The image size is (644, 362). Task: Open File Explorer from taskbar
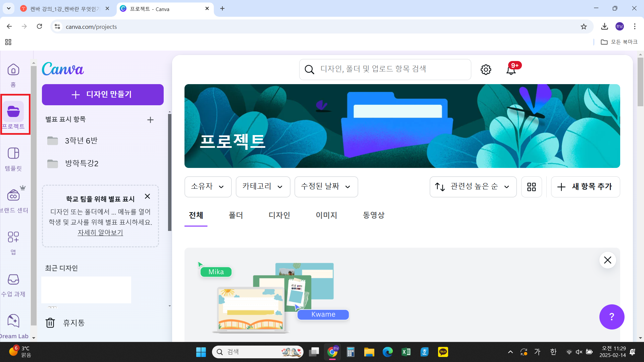tap(369, 352)
